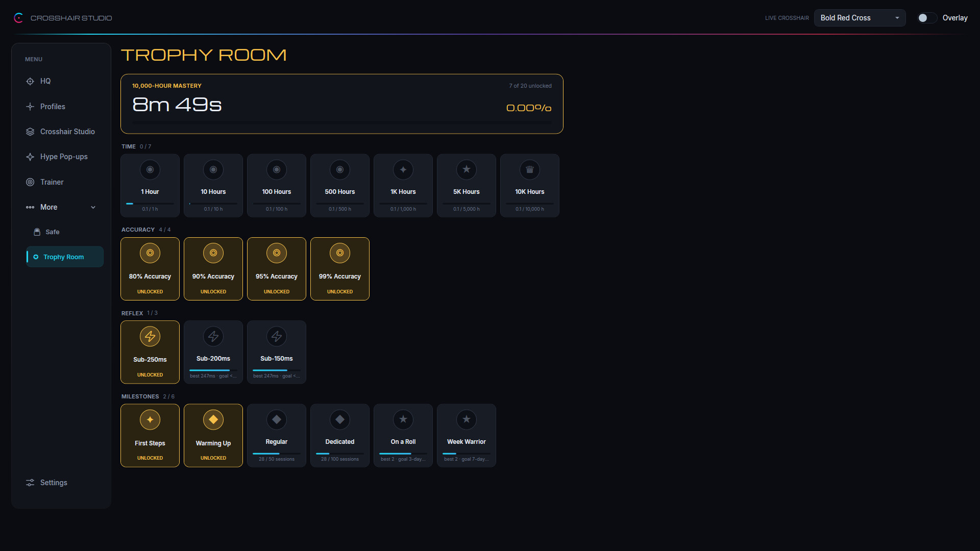Click the Week Warrior label

pyautogui.click(x=467, y=442)
